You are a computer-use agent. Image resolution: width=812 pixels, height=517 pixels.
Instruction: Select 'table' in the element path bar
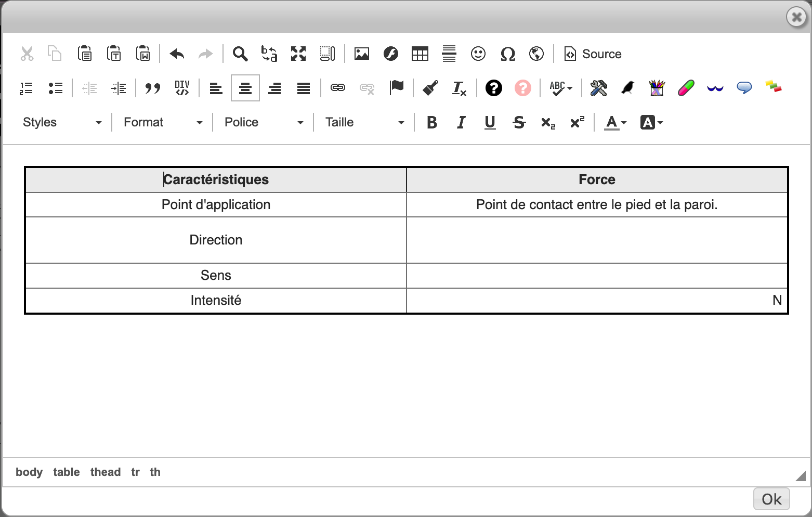point(66,472)
